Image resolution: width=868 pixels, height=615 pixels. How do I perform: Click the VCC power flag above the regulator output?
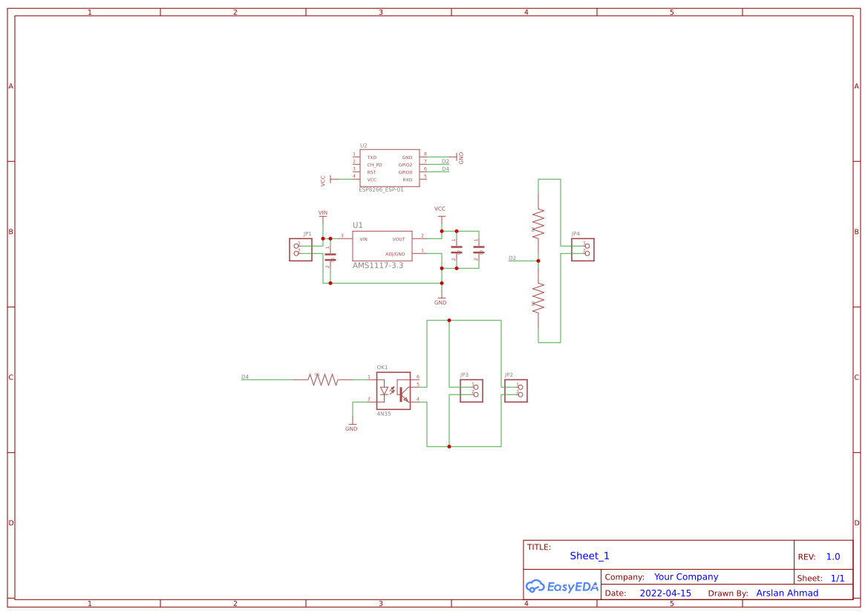[x=440, y=209]
